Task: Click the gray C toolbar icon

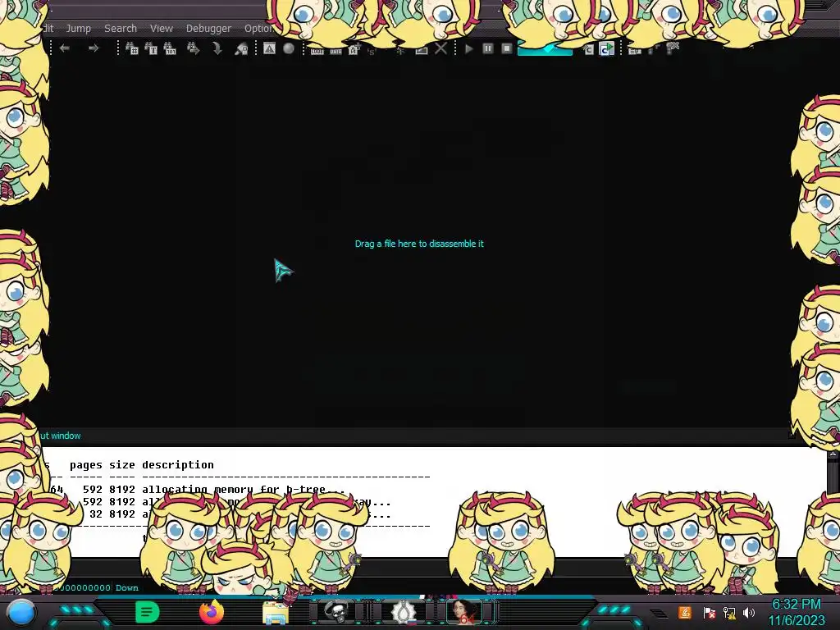Action: pos(589,50)
